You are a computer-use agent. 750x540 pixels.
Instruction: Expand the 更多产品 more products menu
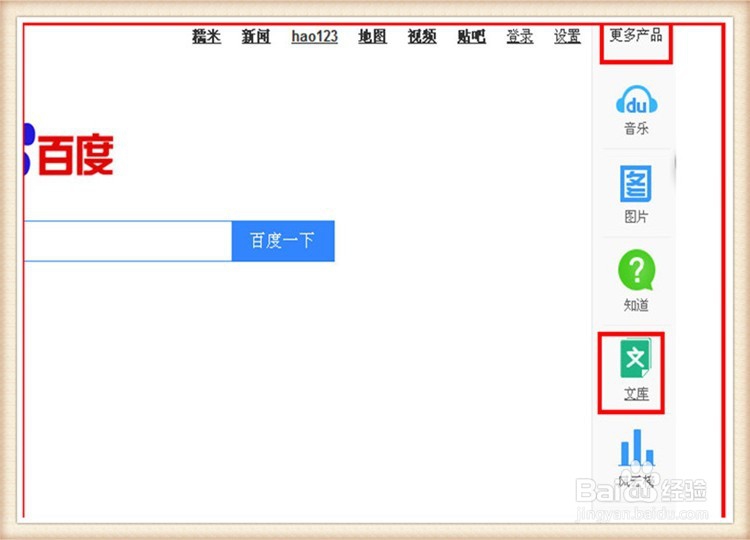pos(636,35)
